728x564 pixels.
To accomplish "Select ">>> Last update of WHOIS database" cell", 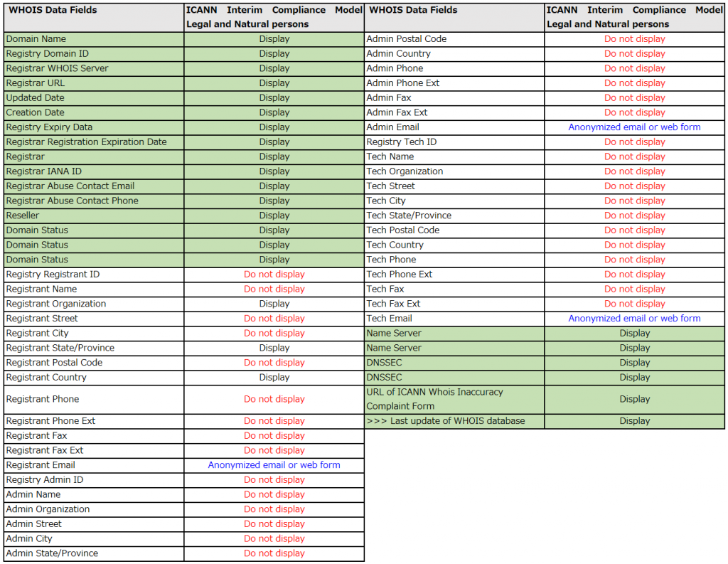I will (454, 421).
